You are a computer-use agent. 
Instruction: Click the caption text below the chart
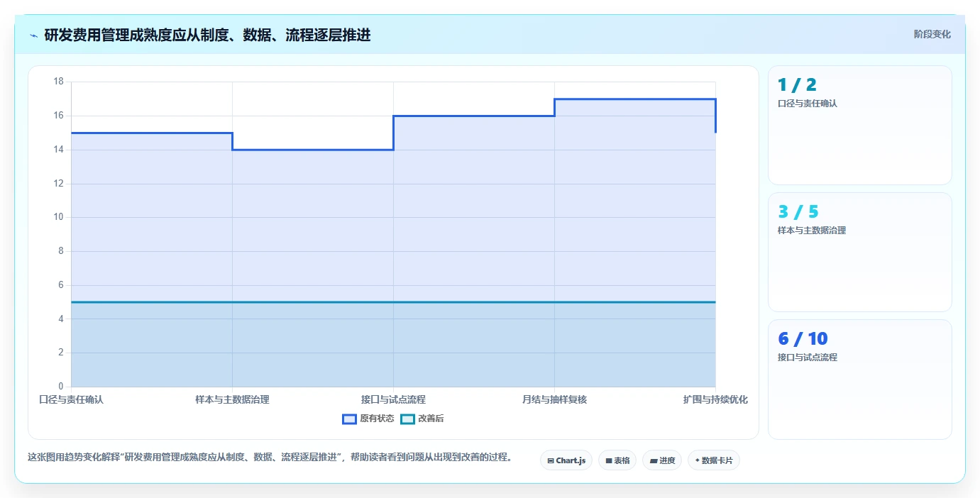[x=270, y=458]
